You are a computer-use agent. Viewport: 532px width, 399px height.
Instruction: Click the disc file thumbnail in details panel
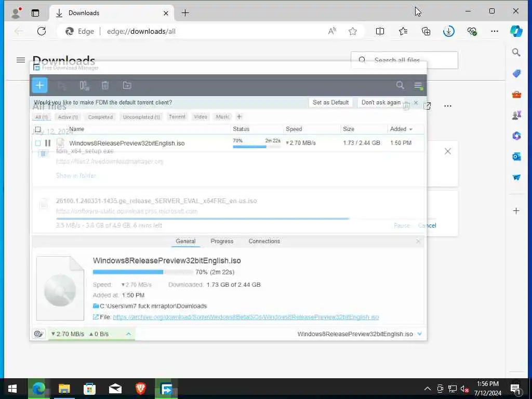pos(60,288)
